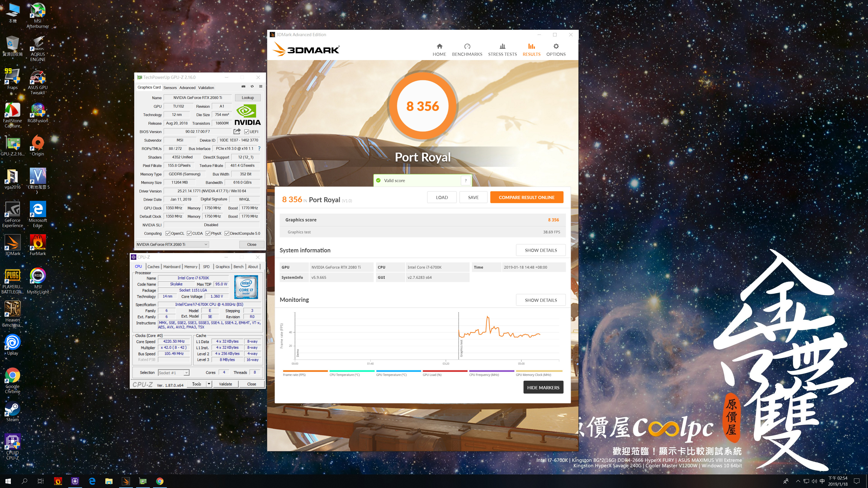
Task: Click Chrome icon in taskbar
Action: [x=160, y=481]
